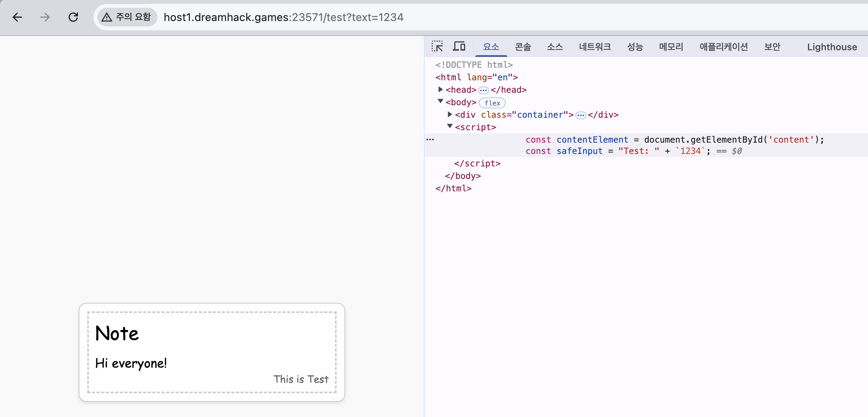Open the 주의 요함 security warning chip
This screenshot has height=417, width=868.
127,17
